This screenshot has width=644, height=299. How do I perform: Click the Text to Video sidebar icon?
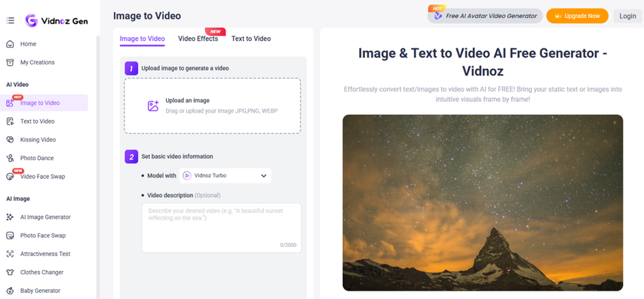(11, 122)
